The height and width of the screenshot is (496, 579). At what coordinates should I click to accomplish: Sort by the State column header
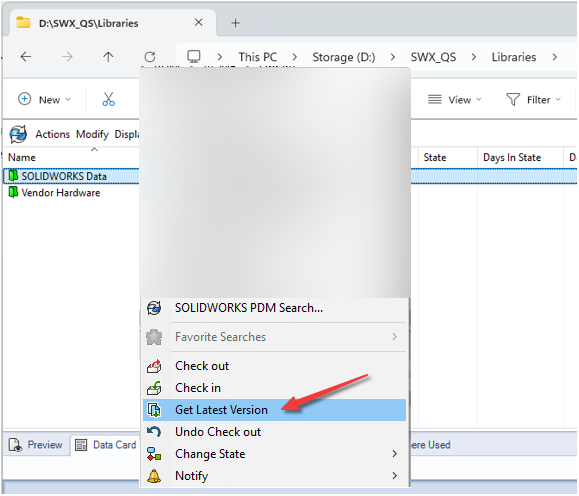pyautogui.click(x=435, y=158)
